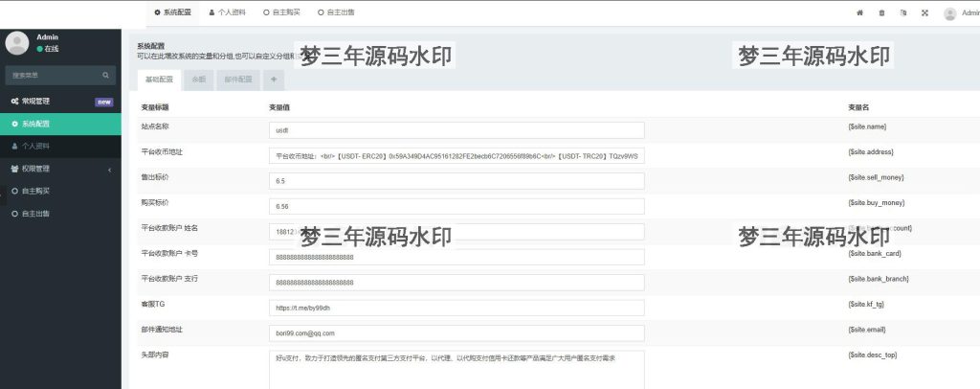Select 余额 config tab
The image size is (980, 389).
click(x=199, y=80)
